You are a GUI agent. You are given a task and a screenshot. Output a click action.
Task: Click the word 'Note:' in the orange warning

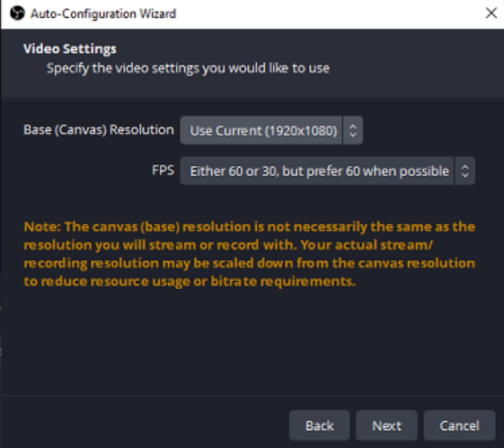[42, 227]
